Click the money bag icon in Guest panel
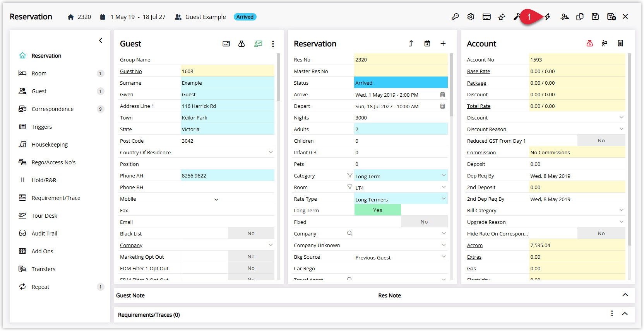 [241, 44]
